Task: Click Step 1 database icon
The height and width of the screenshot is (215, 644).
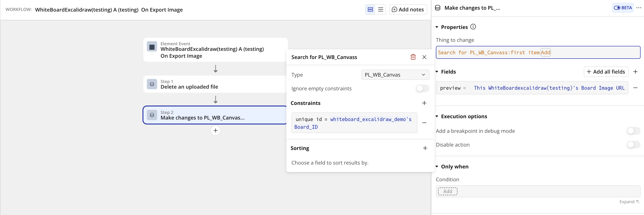Action: pos(152,84)
